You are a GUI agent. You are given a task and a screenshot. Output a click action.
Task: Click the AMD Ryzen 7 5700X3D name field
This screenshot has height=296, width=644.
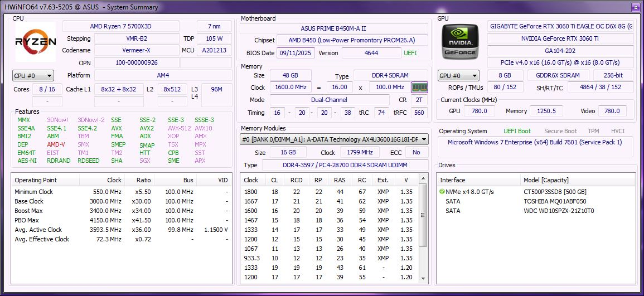pyautogui.click(x=121, y=26)
